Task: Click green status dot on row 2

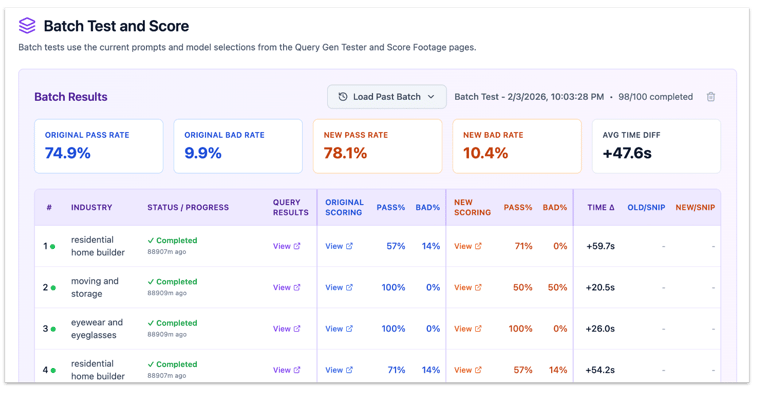Action: click(53, 288)
